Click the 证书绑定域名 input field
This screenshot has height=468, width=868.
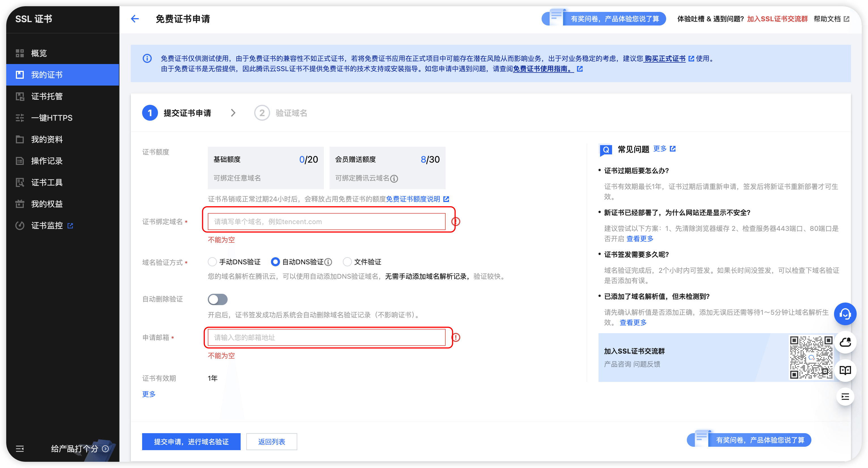[326, 222]
